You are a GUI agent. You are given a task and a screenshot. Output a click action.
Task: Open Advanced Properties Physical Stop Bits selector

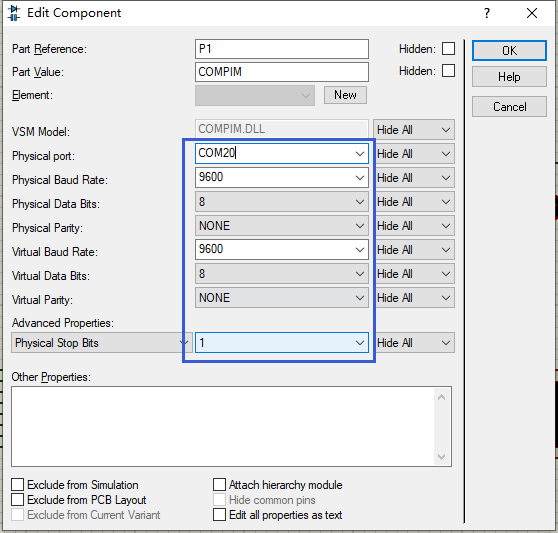tap(102, 343)
